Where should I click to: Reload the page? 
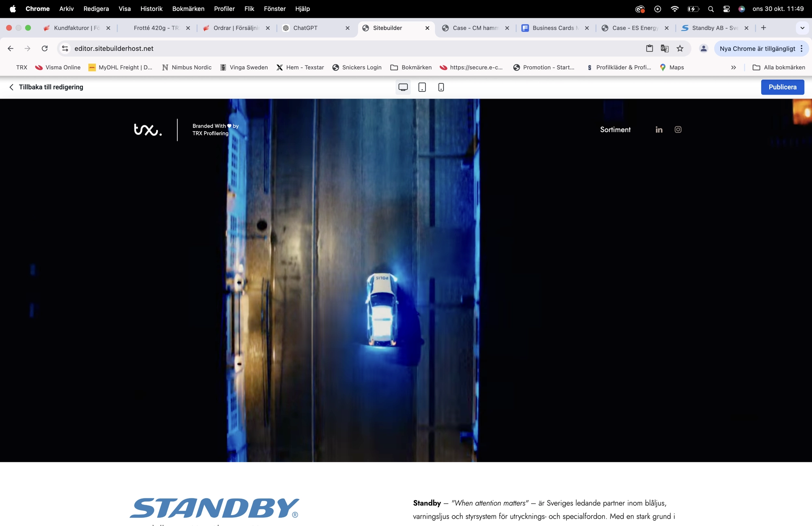[x=45, y=48]
